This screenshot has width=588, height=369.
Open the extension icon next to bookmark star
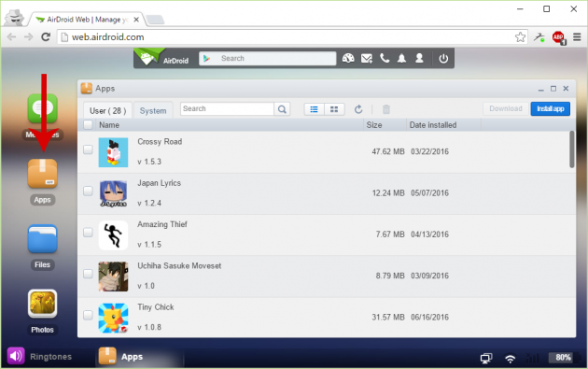point(539,36)
